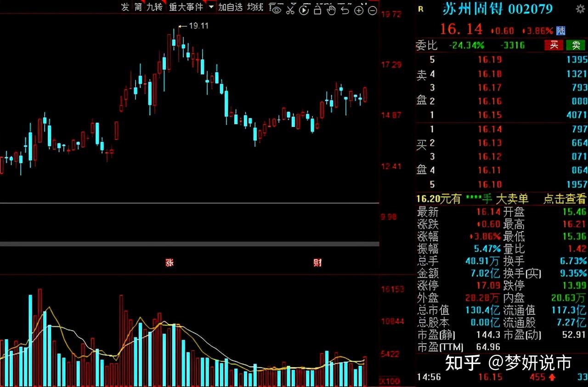Click the gray scrollbar below price chart
The height and width of the screenshot is (387, 588).
(x=190, y=244)
